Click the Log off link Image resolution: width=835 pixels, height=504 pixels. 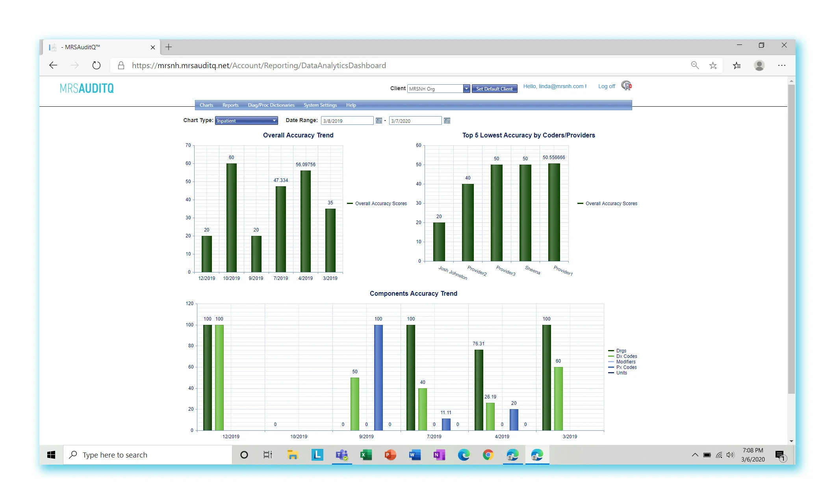point(607,86)
